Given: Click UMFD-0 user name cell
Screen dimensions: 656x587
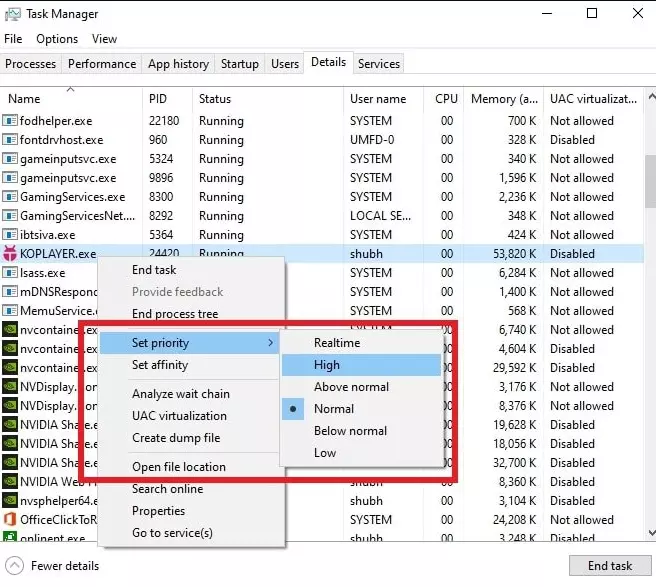Looking at the screenshot, I should (x=372, y=139).
